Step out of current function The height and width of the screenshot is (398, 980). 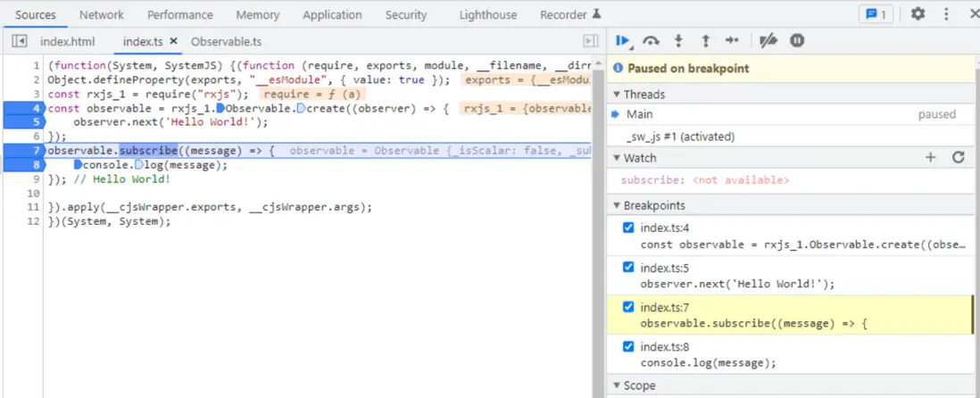[x=706, y=41]
